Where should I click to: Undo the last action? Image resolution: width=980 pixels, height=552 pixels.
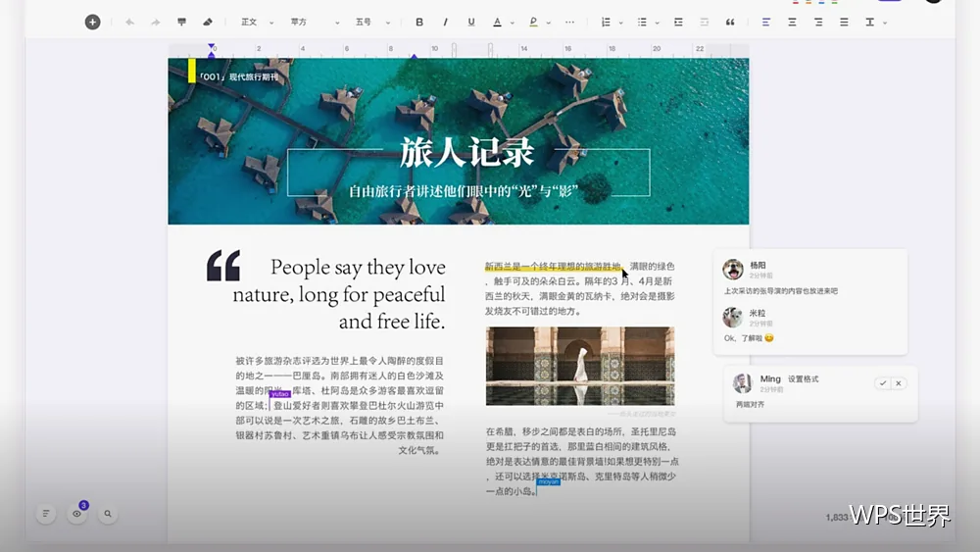[129, 22]
